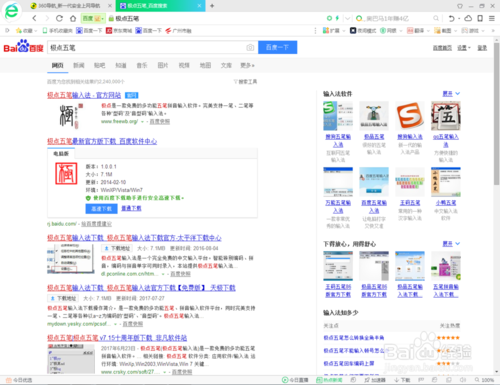Open the 广州市融 bookmark
Screen dimensions: 500x385
tap(178, 31)
